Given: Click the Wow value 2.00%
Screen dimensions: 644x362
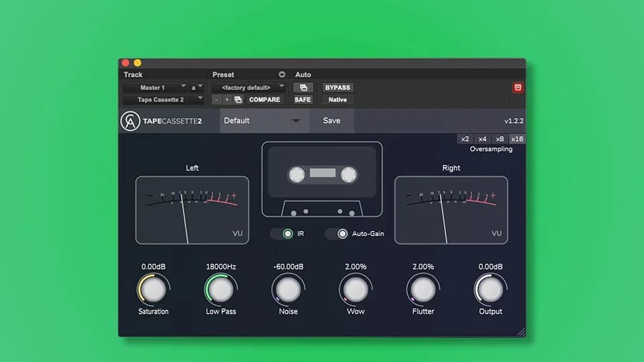Looking at the screenshot, I should (356, 267).
